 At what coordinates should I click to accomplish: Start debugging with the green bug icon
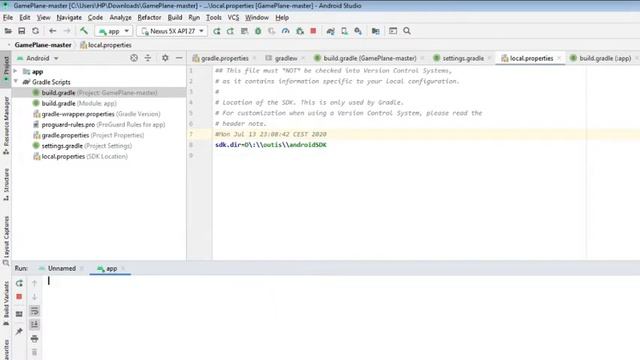pos(258,31)
